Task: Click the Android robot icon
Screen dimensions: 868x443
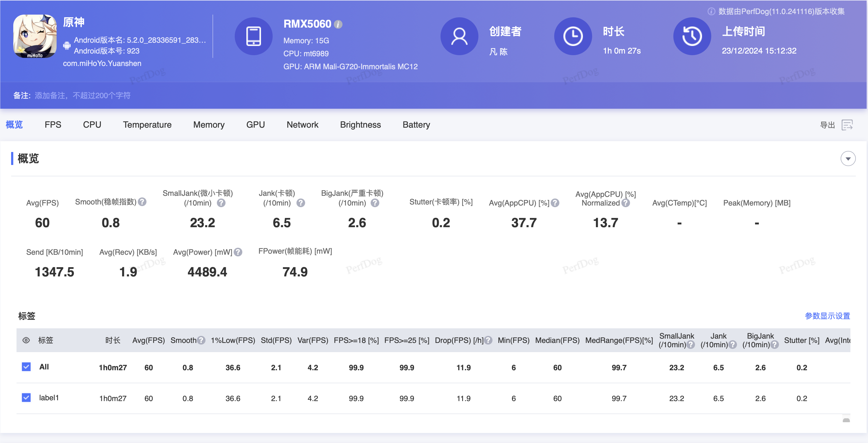Action: pyautogui.click(x=67, y=45)
